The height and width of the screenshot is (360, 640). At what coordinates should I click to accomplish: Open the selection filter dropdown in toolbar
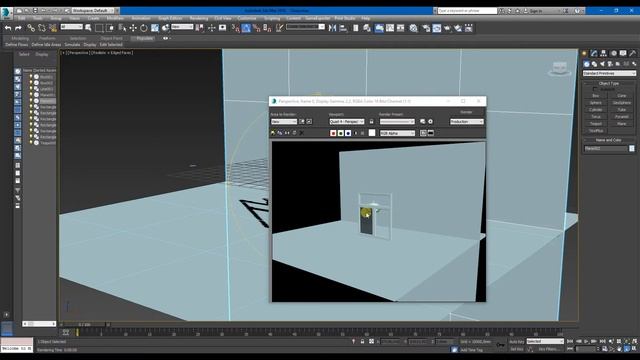(x=71, y=27)
